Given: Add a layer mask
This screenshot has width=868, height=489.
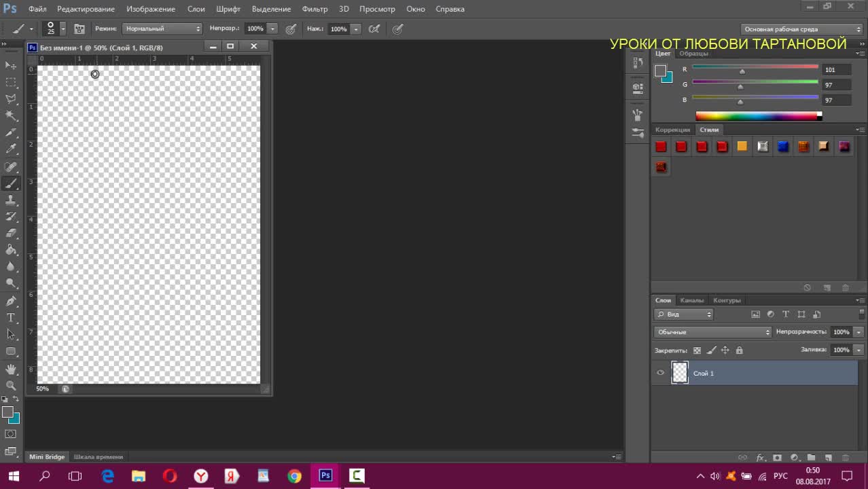Looking at the screenshot, I should click(x=778, y=458).
